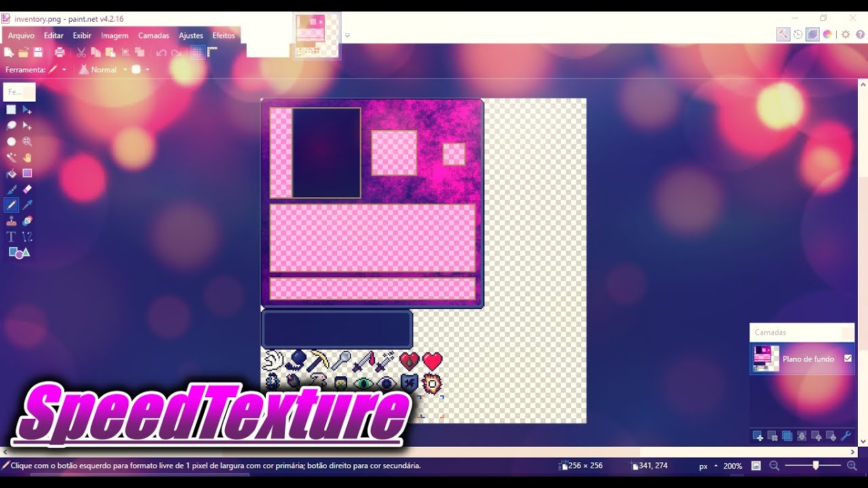Viewport: 868px width, 488px height.
Task: Toggle the rulers button
Action: click(x=212, y=52)
